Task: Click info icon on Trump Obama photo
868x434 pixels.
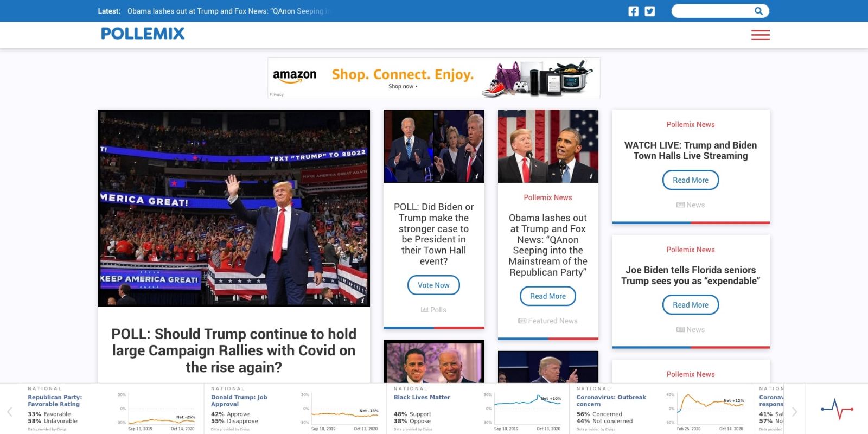Action: [x=591, y=176]
